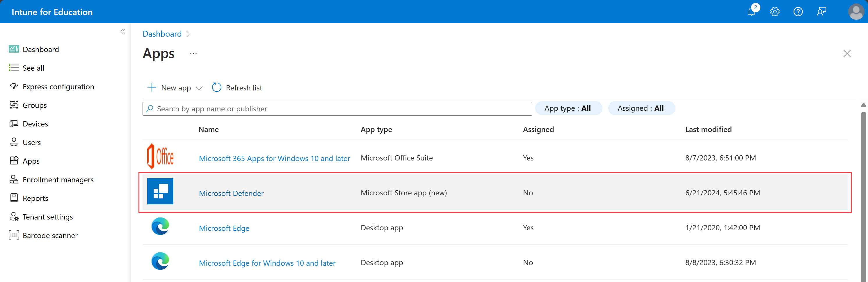Screen dimensions: 868x282
Task: Open the Reports section
Action: pos(35,198)
